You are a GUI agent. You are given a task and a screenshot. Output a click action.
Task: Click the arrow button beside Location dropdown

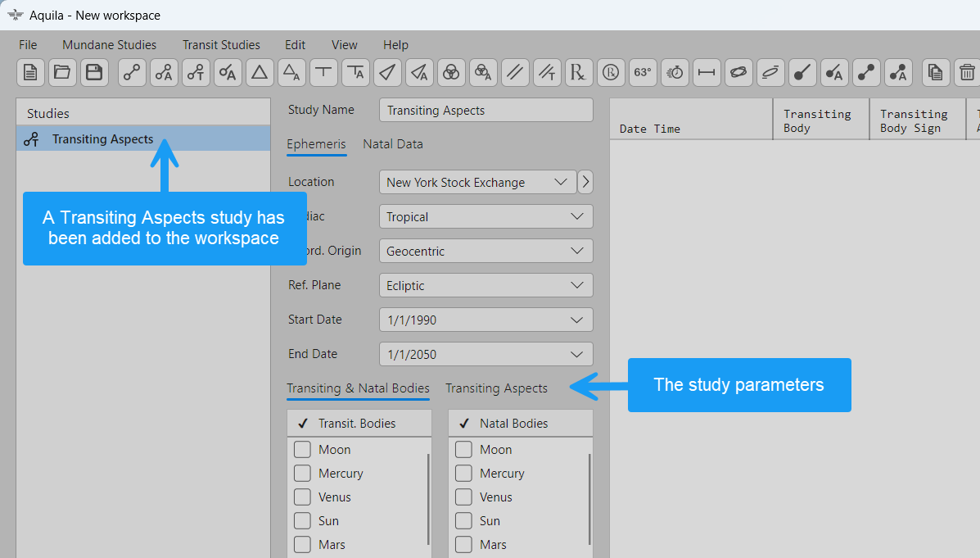(x=585, y=182)
